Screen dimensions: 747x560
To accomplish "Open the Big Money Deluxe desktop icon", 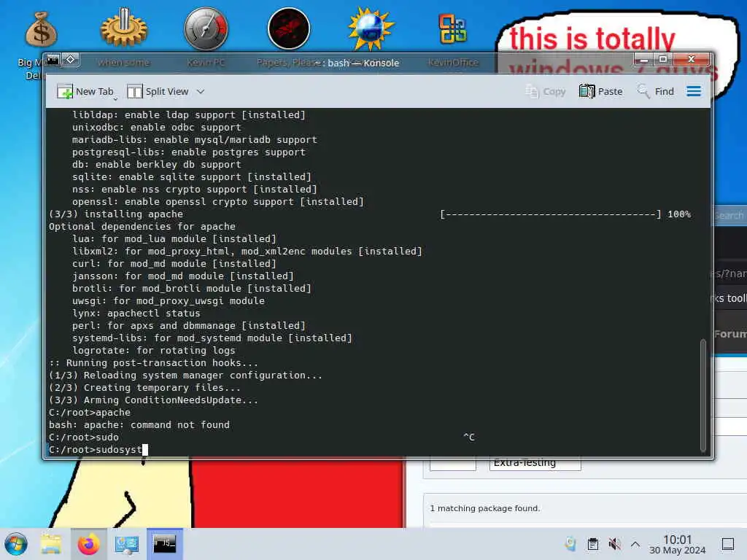I will [41, 31].
